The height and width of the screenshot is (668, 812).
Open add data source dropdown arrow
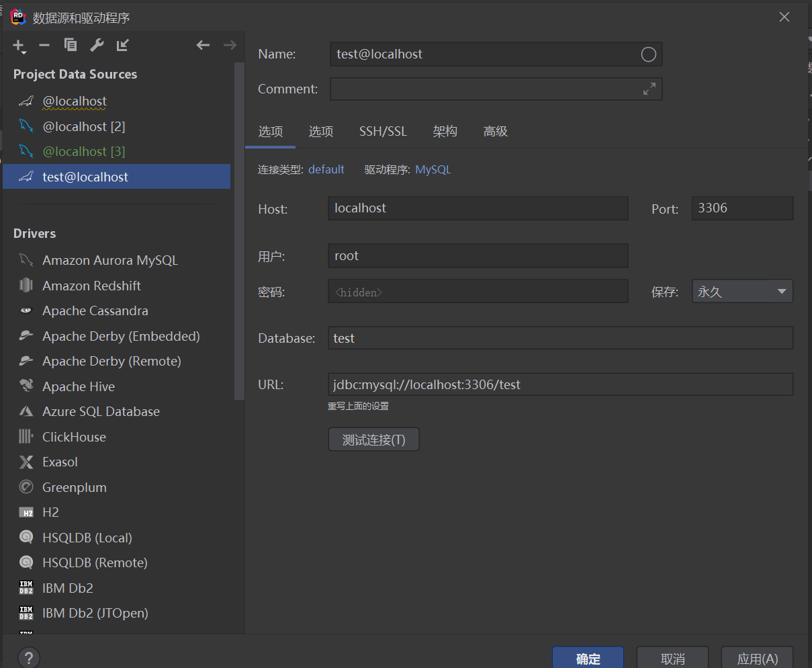24,52
